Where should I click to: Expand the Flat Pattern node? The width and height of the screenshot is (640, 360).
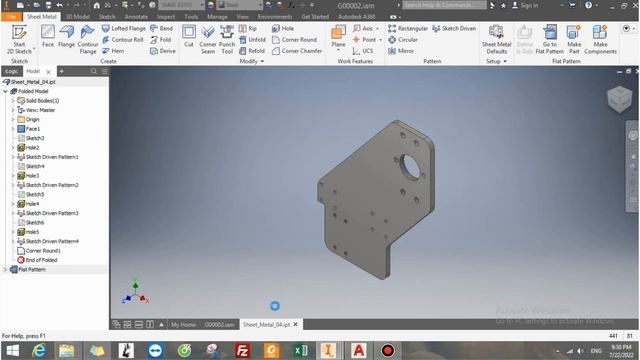click(x=5, y=269)
